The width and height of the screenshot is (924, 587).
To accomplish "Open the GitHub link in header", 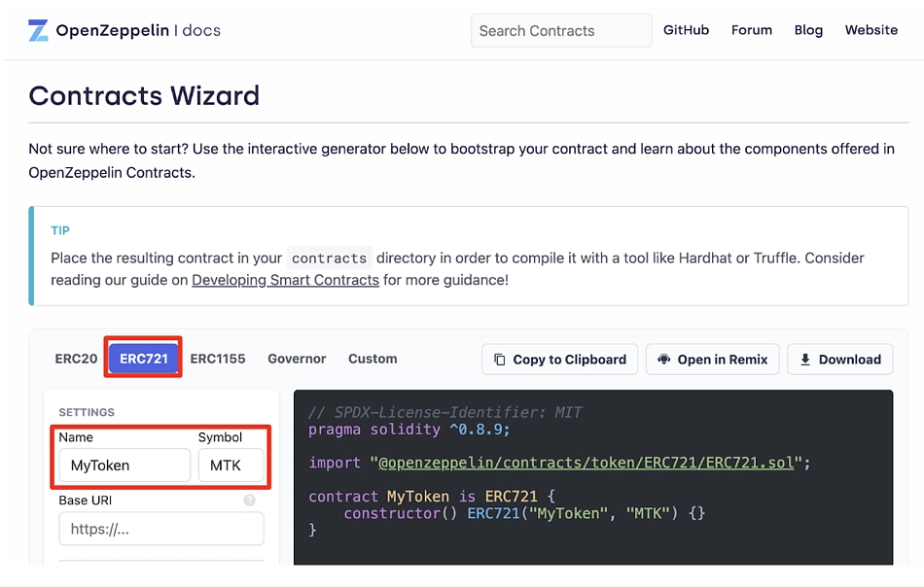I will (686, 30).
